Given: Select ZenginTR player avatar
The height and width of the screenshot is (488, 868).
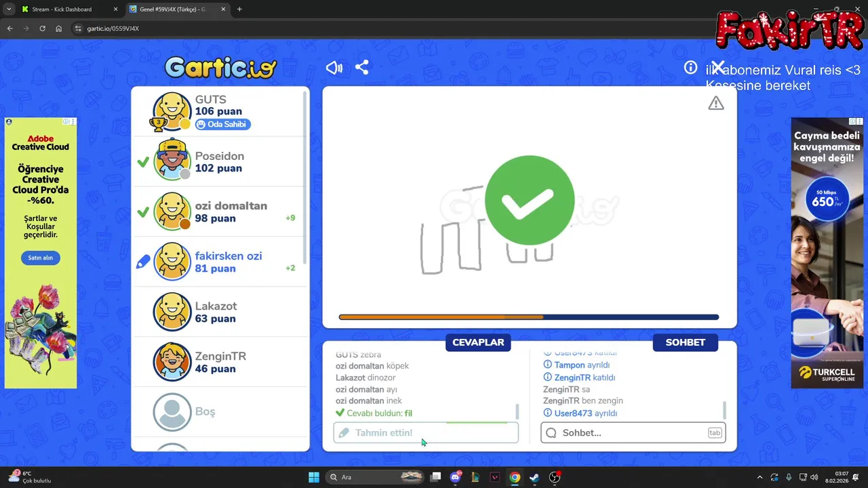Looking at the screenshot, I should [172, 361].
